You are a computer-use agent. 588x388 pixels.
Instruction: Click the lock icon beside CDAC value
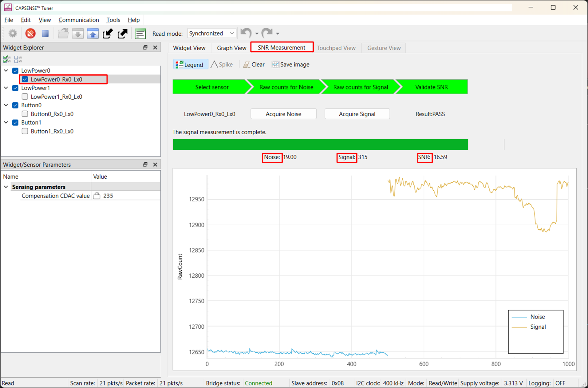[x=97, y=196]
